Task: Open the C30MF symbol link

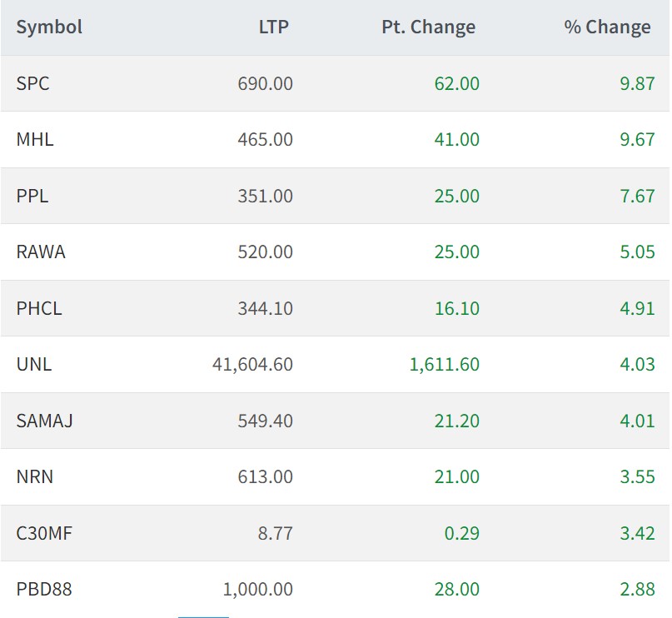Action: [x=44, y=533]
